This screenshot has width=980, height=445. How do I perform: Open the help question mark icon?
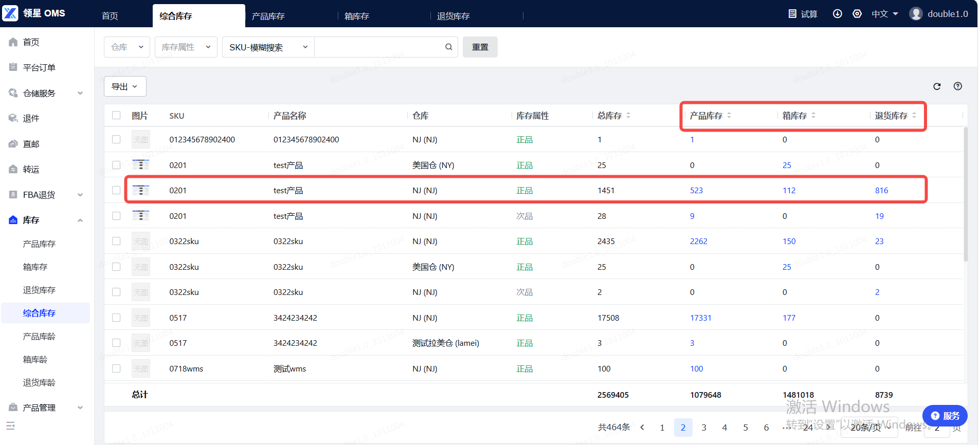point(957,86)
